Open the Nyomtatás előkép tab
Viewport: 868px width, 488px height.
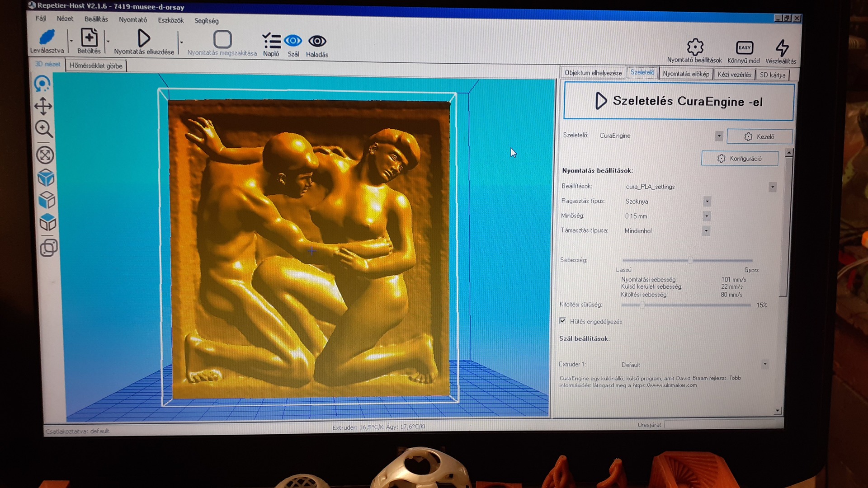click(x=686, y=74)
